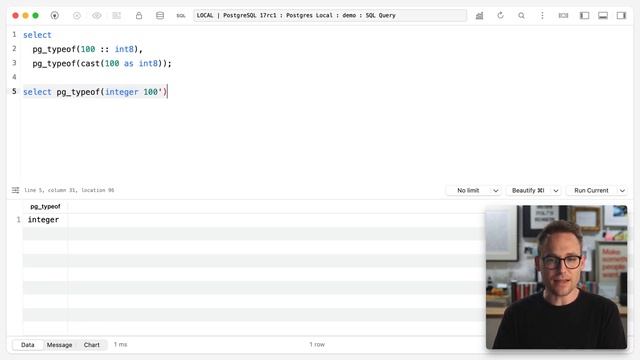Switch to the Message tab
Screen dimensions: 640x360
pyautogui.click(x=59, y=345)
